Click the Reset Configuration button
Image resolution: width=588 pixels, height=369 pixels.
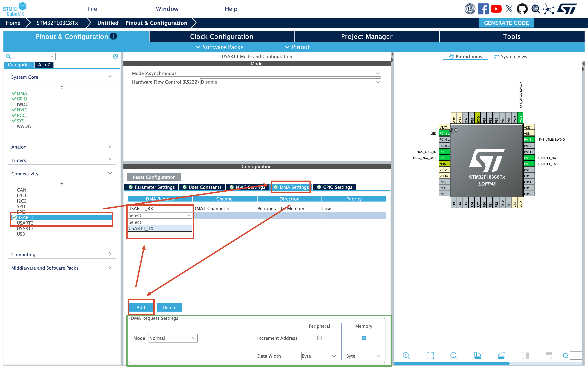154,177
